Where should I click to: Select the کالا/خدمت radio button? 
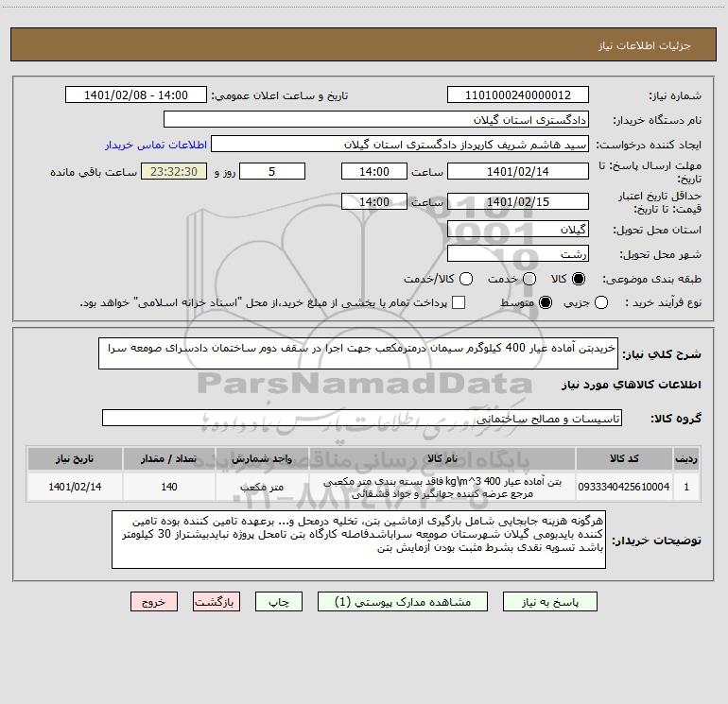pos(466,279)
